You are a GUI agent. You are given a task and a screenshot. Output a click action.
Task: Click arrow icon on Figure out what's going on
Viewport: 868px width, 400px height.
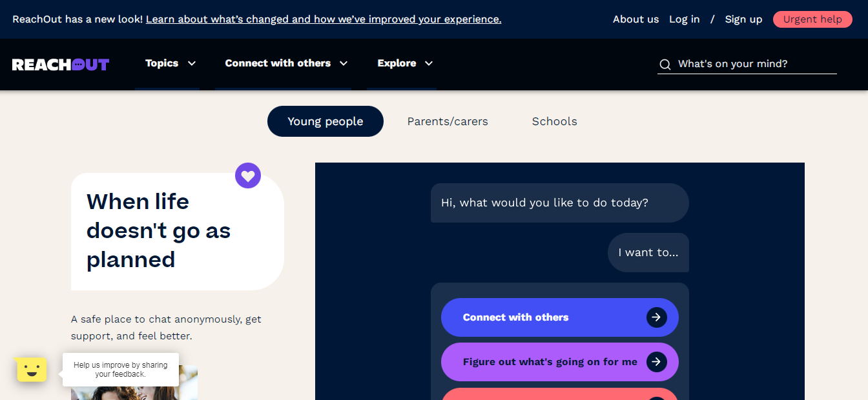point(656,362)
